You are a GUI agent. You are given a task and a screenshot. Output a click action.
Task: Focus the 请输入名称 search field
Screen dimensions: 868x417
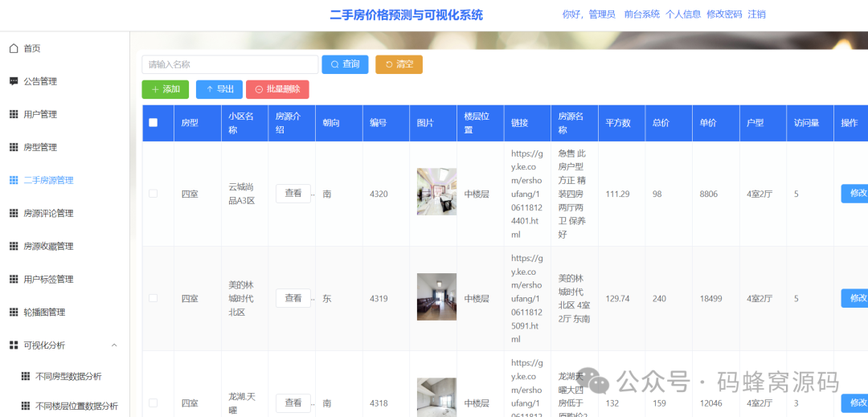pyautogui.click(x=230, y=64)
